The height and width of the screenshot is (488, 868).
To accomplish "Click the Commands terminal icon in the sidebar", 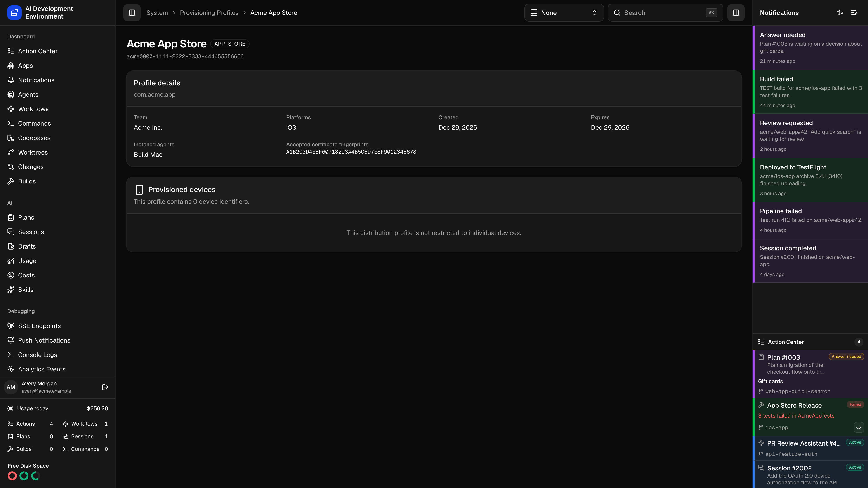I will coord(11,124).
